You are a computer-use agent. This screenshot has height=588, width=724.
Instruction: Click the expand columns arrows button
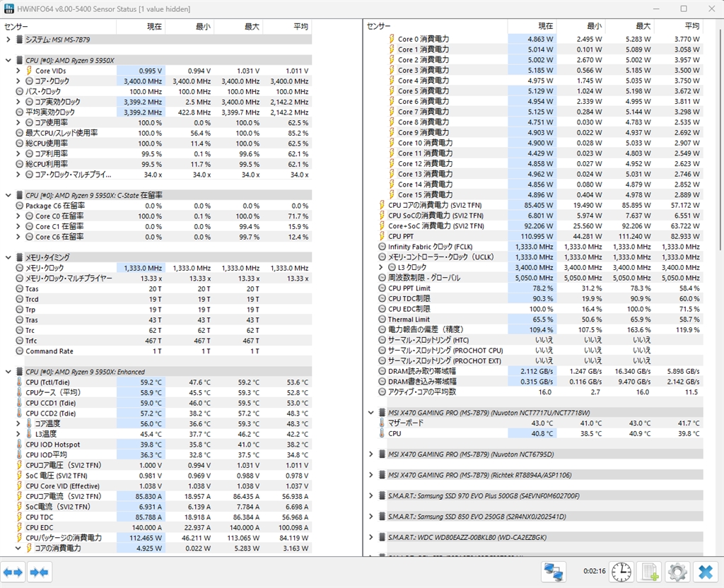(13, 571)
